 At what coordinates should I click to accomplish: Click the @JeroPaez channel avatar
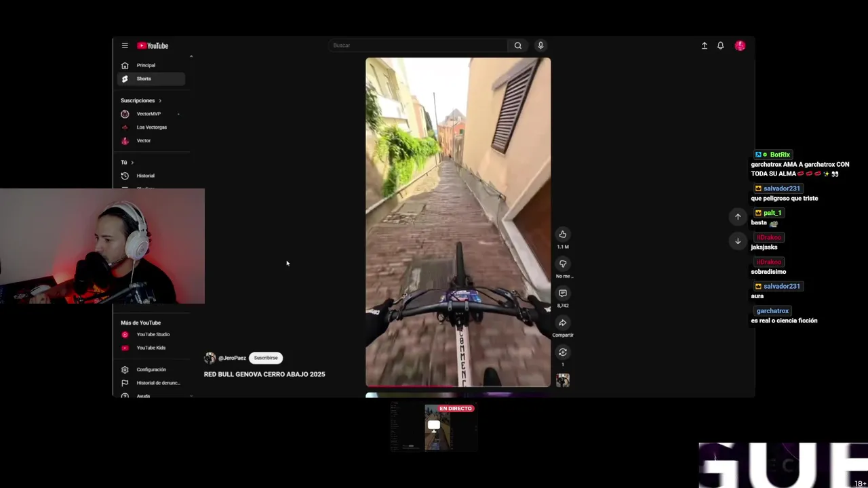(x=210, y=358)
